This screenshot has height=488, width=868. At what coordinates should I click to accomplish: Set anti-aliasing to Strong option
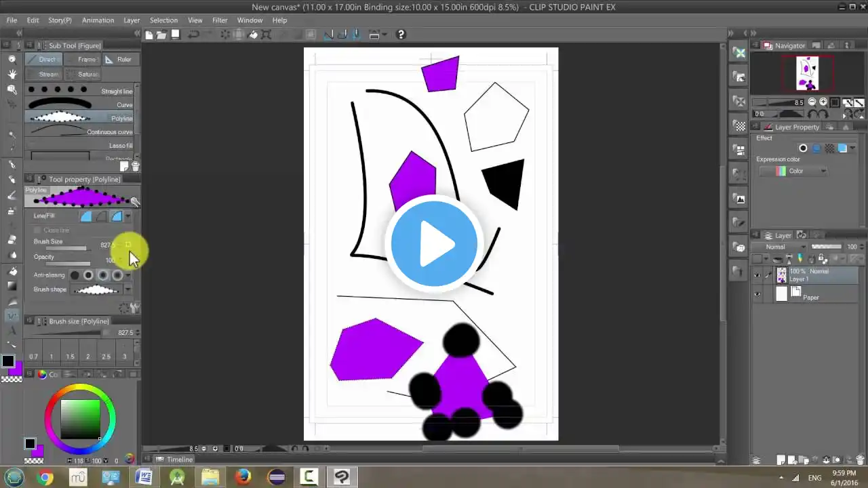(117, 275)
